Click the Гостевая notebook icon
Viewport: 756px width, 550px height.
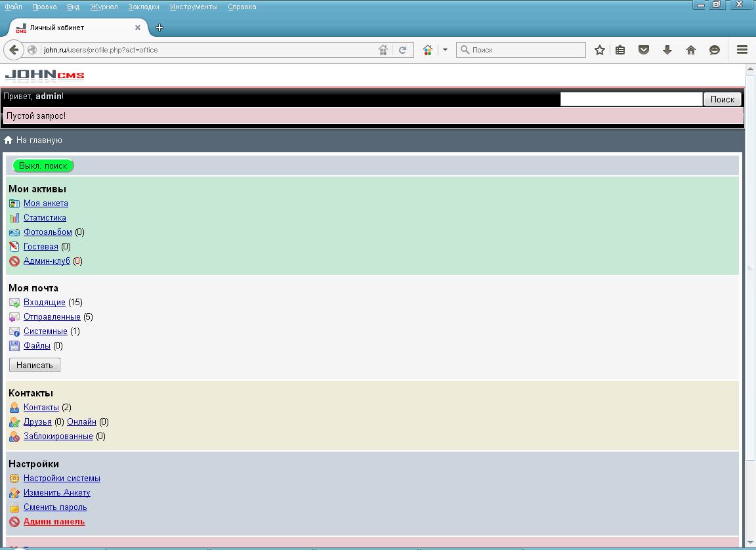point(14,247)
